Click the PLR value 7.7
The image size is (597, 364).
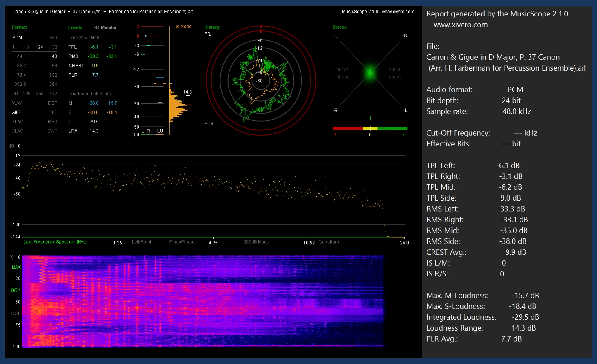pos(95,75)
